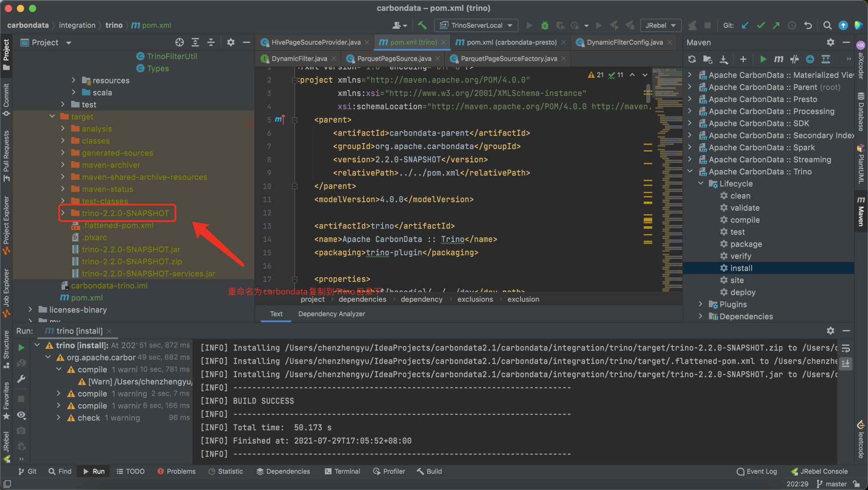Screen dimensions: 868x490
Task: Open Database tool window
Action: coord(861,112)
